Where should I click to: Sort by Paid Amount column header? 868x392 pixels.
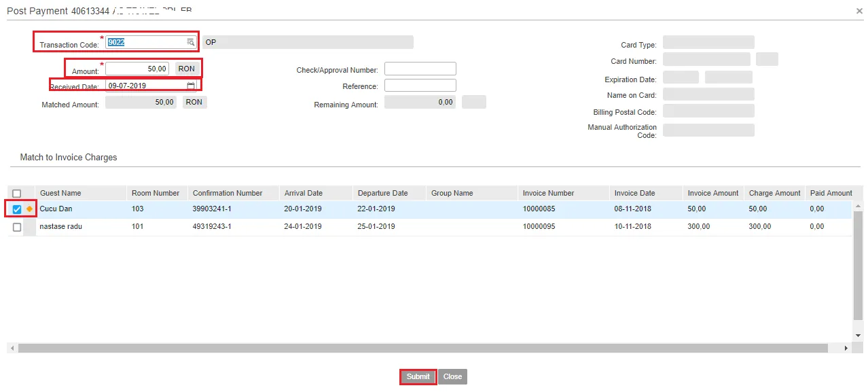tap(831, 193)
